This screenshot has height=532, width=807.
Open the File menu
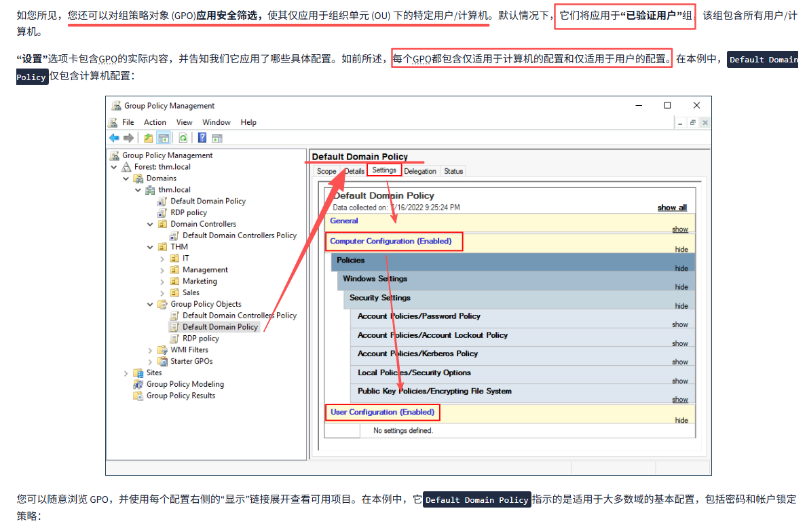click(128, 122)
